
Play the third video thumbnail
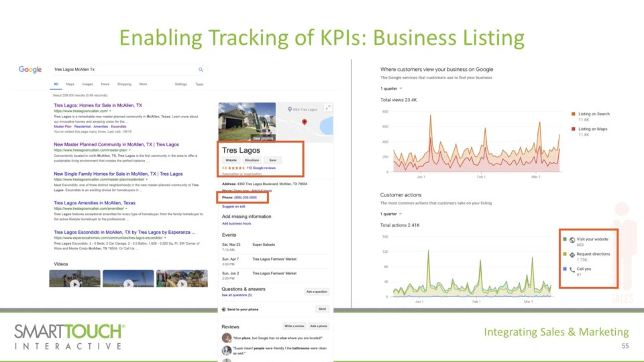pos(182,278)
